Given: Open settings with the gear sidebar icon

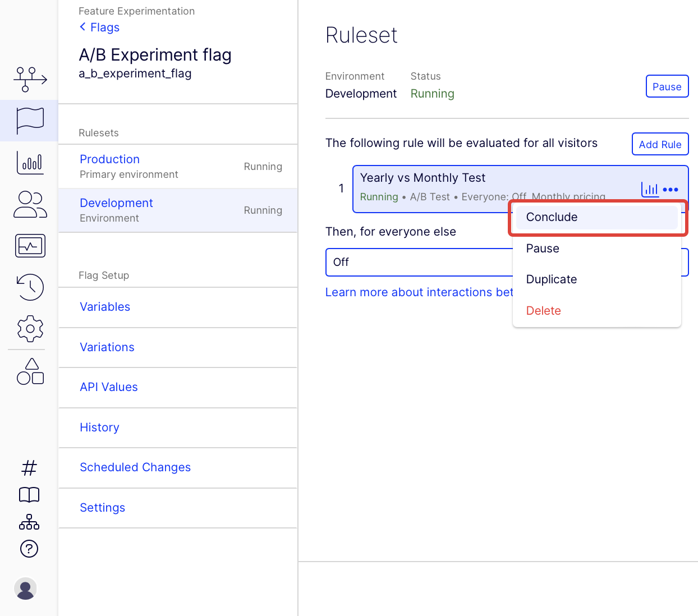Looking at the screenshot, I should click(x=30, y=329).
